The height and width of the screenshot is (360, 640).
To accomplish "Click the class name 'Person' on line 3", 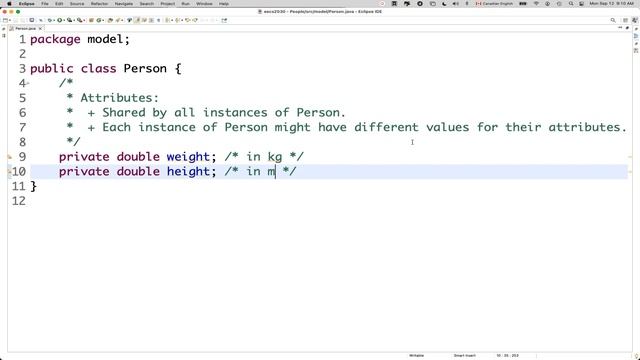I will coord(145,68).
